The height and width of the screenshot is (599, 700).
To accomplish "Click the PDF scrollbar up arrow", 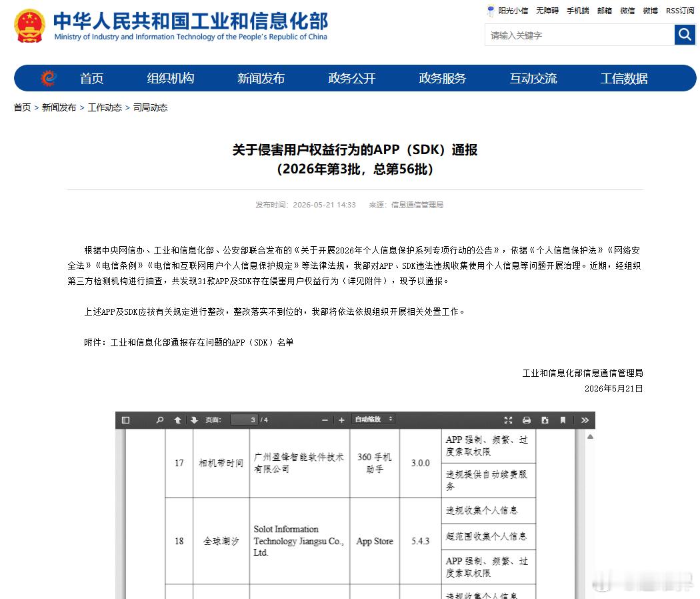I will 590,436.
